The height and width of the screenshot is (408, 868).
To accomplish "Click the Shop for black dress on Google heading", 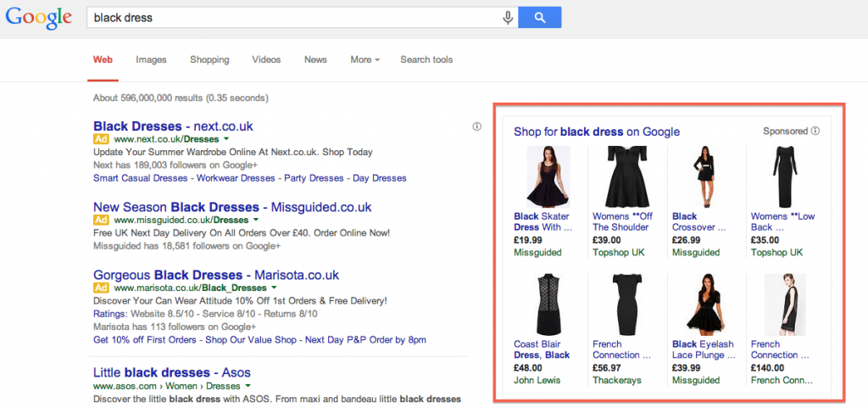I will 597,131.
